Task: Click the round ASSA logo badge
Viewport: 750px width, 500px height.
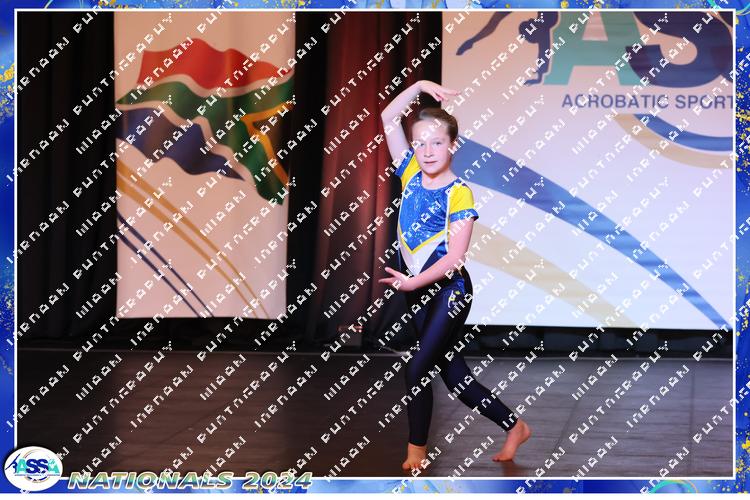Action: coord(33,468)
